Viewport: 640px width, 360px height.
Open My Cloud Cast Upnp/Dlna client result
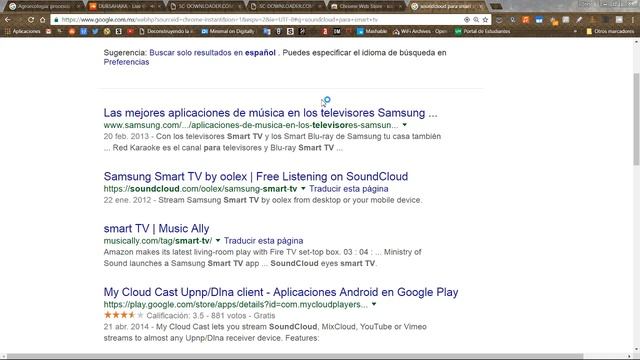[281, 292]
